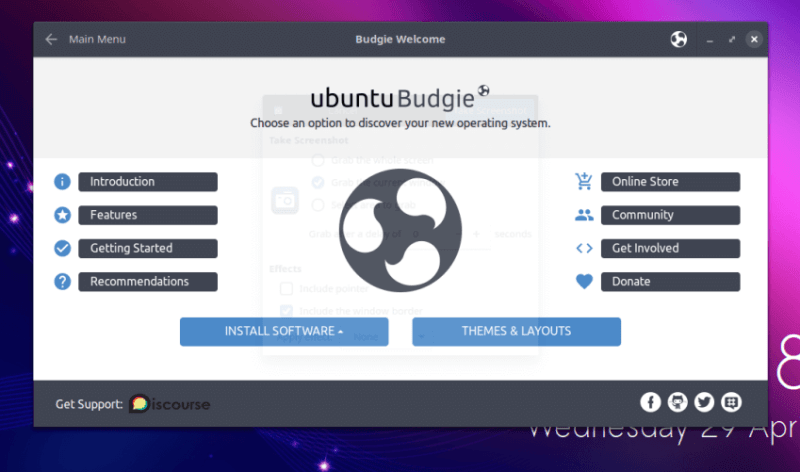800x472 pixels.
Task: Click the Budgie logo icon in the title bar
Action: pyautogui.click(x=679, y=39)
